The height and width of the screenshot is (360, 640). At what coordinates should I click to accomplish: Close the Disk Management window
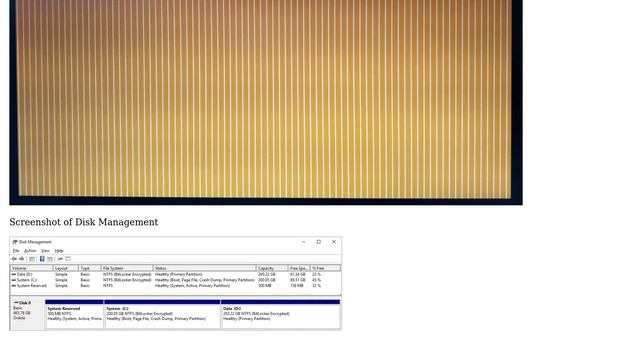(x=334, y=242)
